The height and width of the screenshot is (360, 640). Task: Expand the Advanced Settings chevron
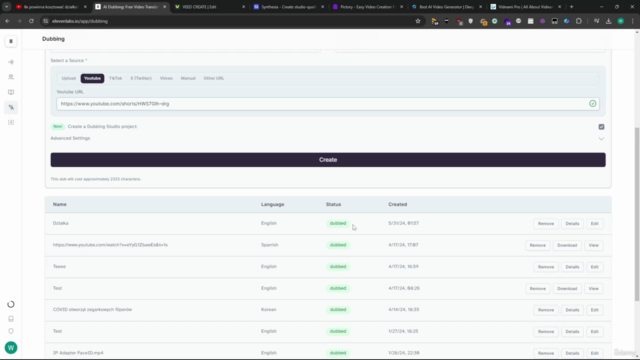tap(601, 139)
